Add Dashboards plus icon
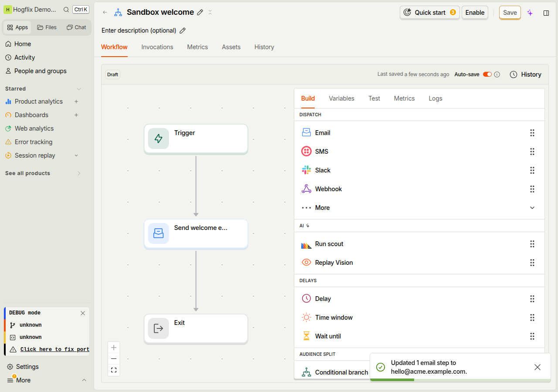The width and height of the screenshot is (558, 392). tap(76, 115)
